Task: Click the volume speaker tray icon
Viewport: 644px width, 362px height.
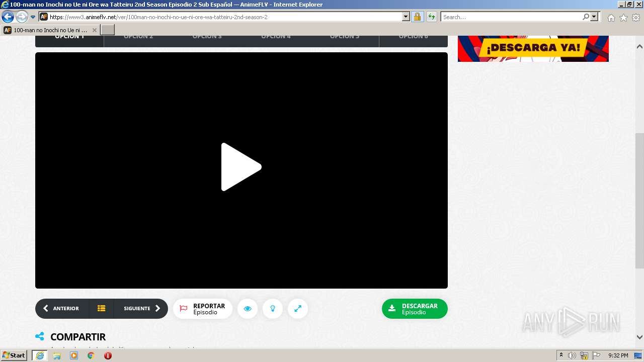Action: [572, 355]
